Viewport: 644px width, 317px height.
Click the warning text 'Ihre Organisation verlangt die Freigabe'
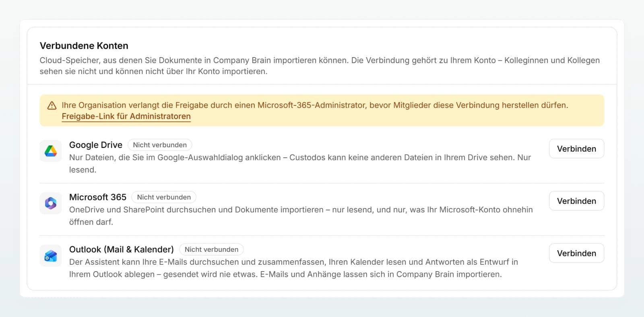[x=315, y=105]
